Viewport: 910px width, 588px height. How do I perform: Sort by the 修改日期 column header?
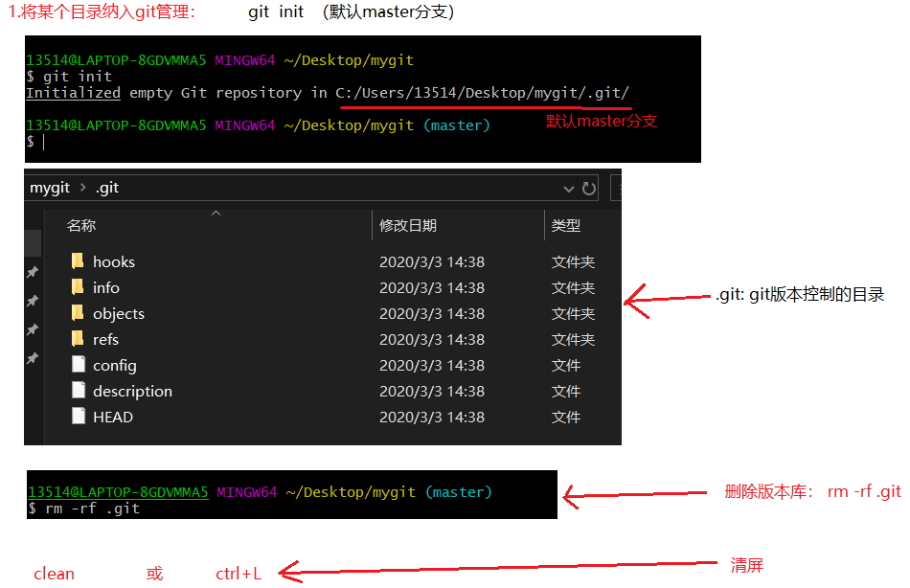coord(408,226)
